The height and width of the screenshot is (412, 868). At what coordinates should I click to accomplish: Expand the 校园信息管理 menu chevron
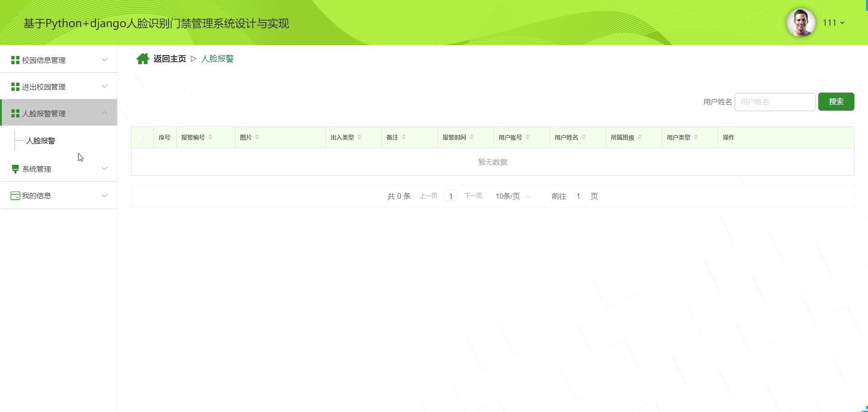point(104,60)
